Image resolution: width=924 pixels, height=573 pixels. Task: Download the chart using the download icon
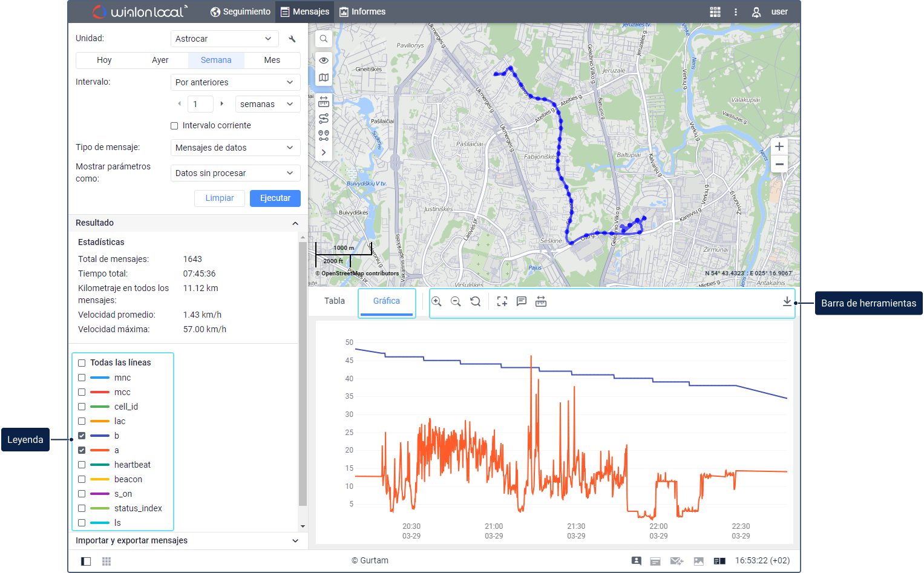click(787, 301)
